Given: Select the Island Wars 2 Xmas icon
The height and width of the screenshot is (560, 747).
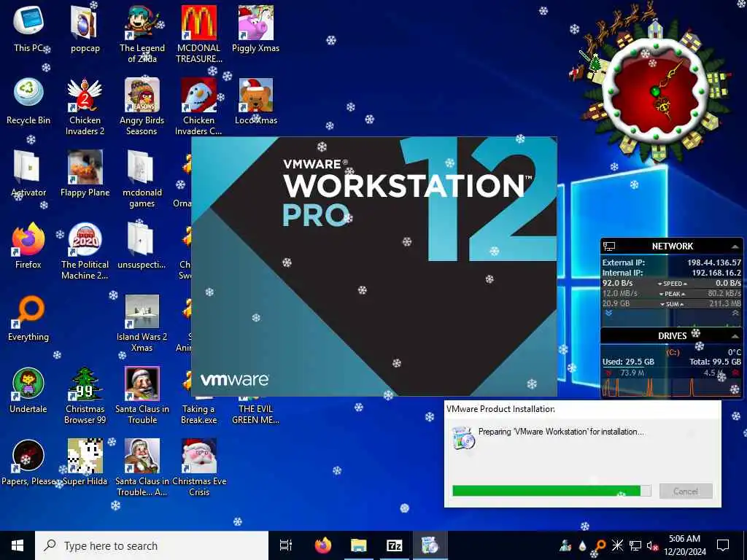Looking at the screenshot, I should 142,324.
